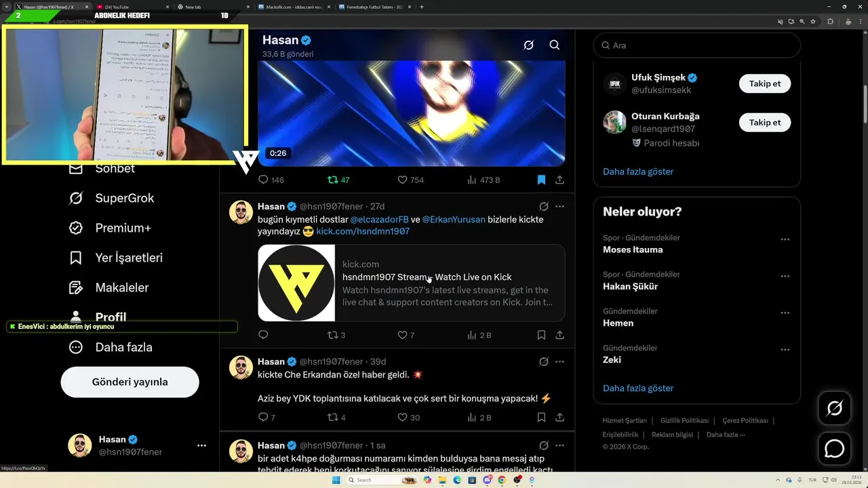Image resolution: width=868 pixels, height=488 pixels.
Task: Open more options for Zeki trend
Action: pyautogui.click(x=785, y=349)
